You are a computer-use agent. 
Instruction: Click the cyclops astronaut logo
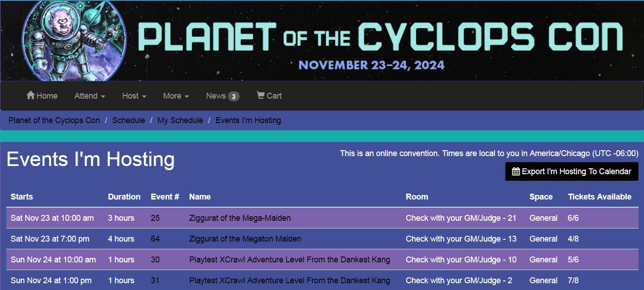(74, 41)
